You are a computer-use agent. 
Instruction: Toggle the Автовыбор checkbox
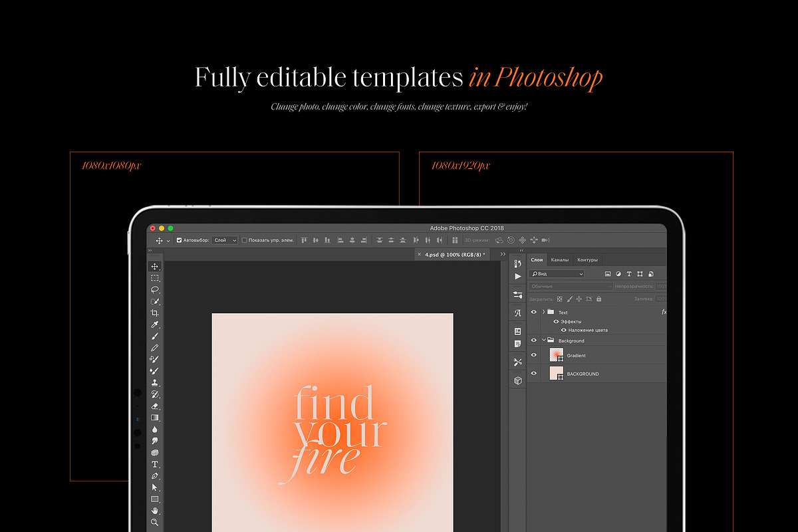pos(179,240)
